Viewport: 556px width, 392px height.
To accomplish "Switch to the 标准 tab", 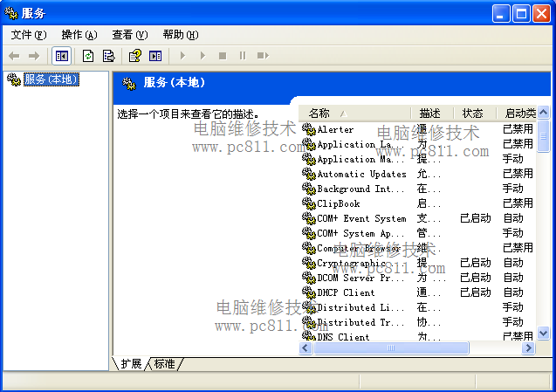I will [165, 364].
